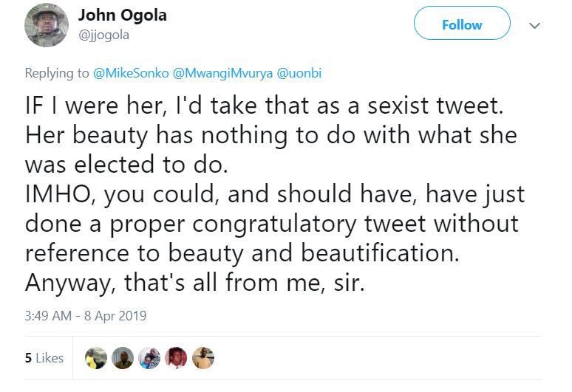Click the line starting with "Her beauty has nothing"

270,135
